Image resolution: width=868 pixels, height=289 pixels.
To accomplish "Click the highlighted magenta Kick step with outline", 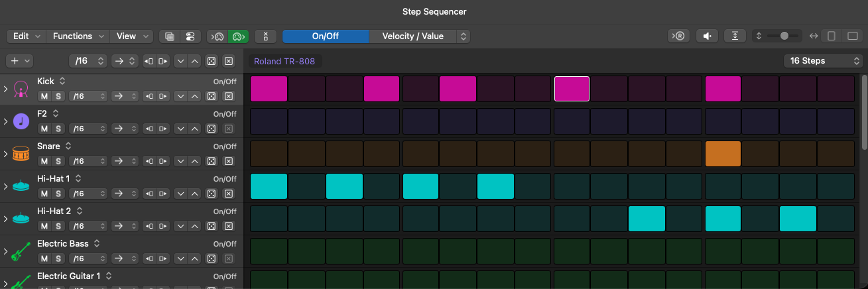I will point(572,89).
